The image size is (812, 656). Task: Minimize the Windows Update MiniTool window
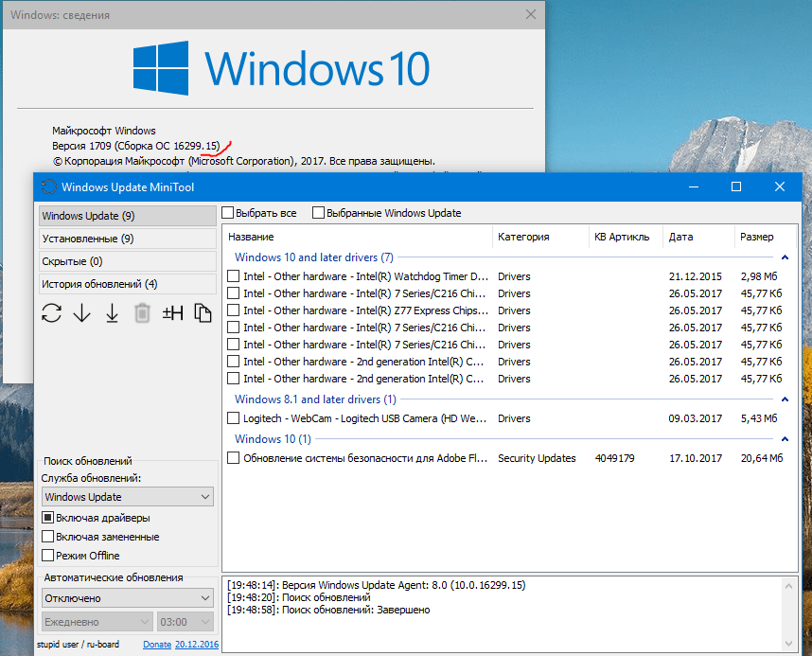[694, 186]
